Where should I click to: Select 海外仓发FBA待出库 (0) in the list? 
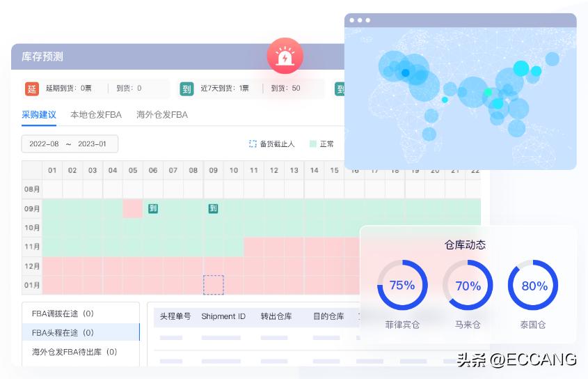pos(81,352)
